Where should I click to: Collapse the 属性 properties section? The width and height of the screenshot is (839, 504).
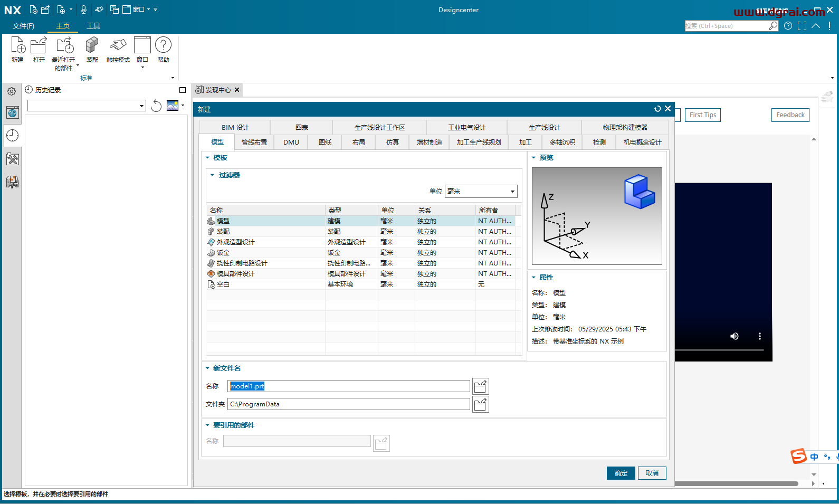coord(533,278)
